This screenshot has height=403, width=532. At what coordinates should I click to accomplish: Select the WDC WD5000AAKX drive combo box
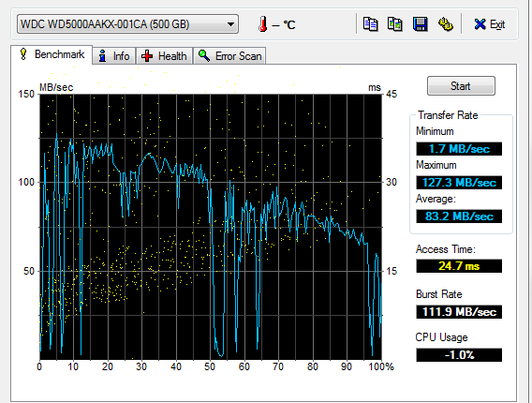click(x=127, y=24)
